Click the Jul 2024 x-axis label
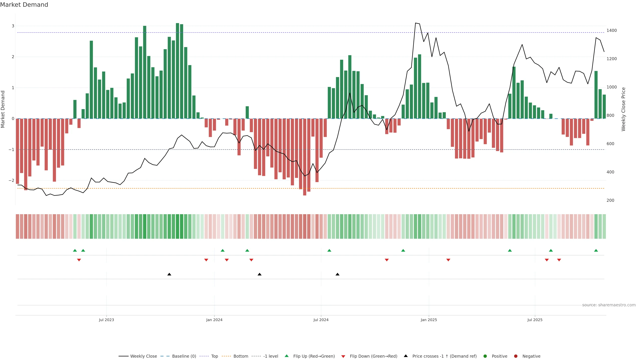 [x=321, y=320]
